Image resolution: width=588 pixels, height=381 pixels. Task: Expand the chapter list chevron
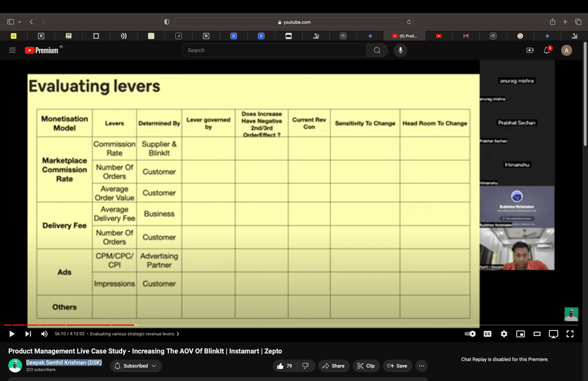(x=178, y=334)
